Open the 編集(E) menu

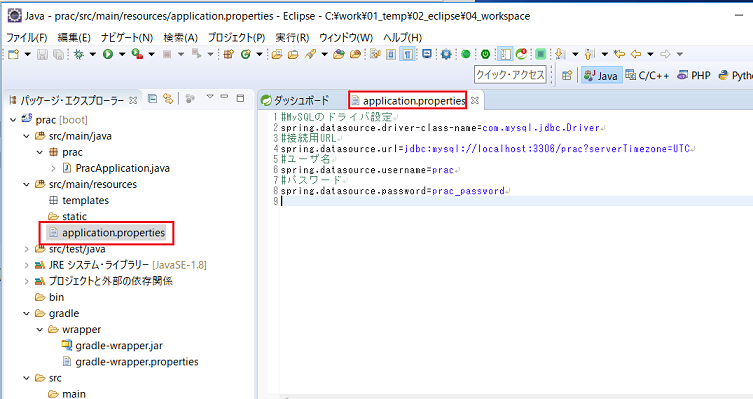click(x=74, y=37)
